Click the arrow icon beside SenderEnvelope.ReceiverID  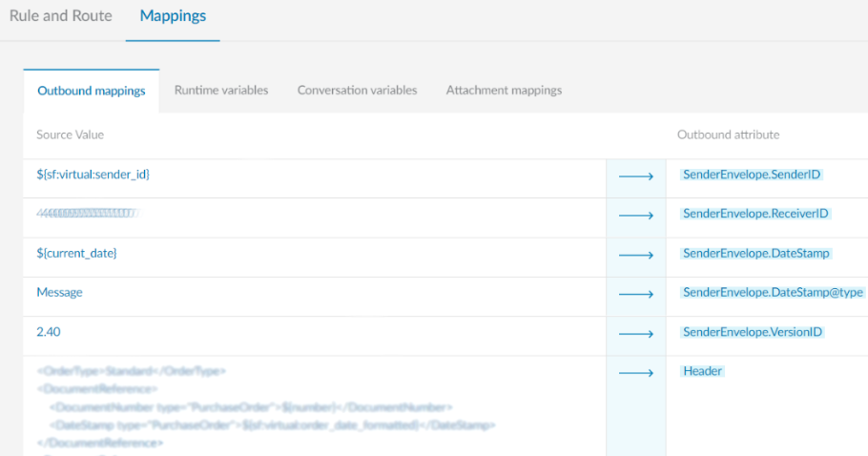coord(635,216)
